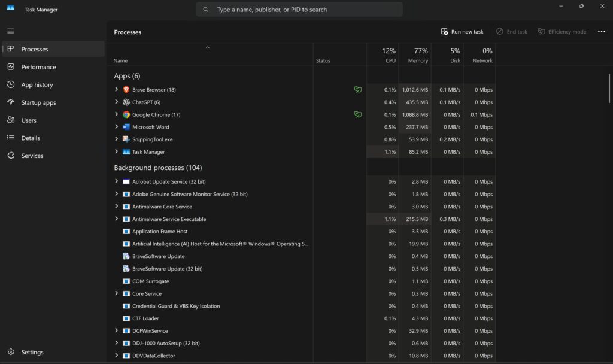613x364 pixels.
Task: Click the vertical scrollbar thumb
Action: pyautogui.click(x=609, y=89)
